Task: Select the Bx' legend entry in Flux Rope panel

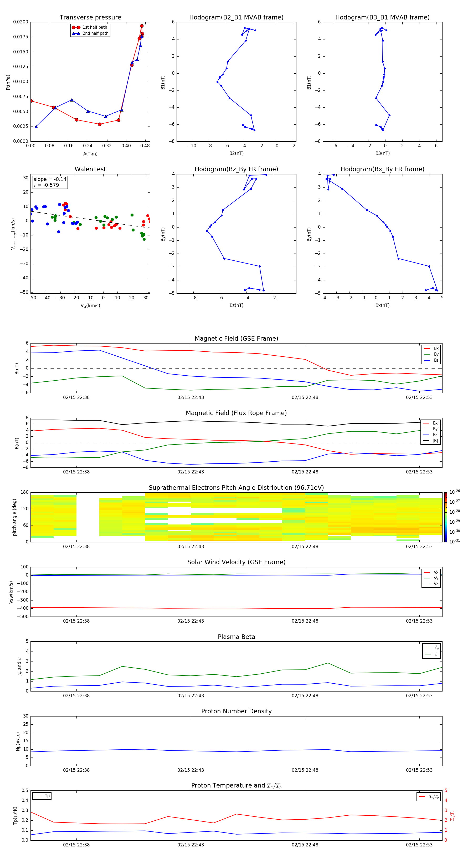Action: point(431,423)
